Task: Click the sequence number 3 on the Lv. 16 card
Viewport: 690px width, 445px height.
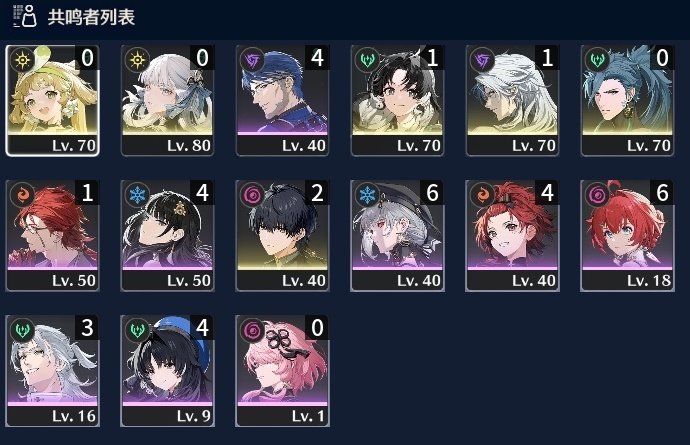Action: coord(87,328)
